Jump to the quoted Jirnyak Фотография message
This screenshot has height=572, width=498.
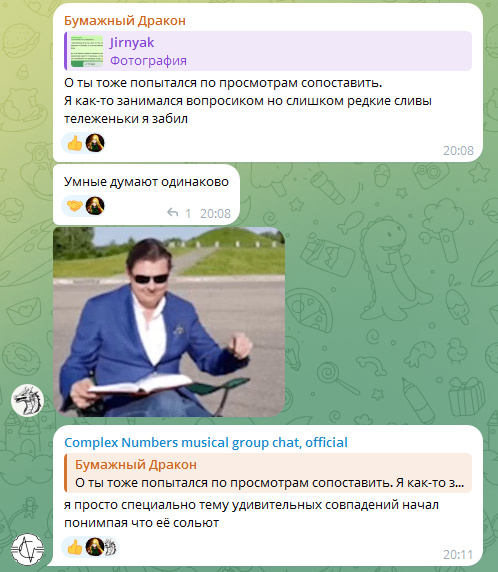[268, 51]
